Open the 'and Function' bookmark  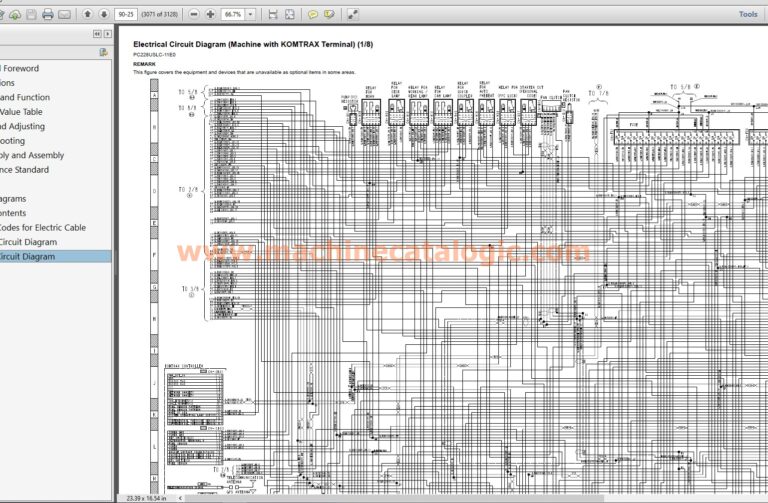click(x=25, y=97)
